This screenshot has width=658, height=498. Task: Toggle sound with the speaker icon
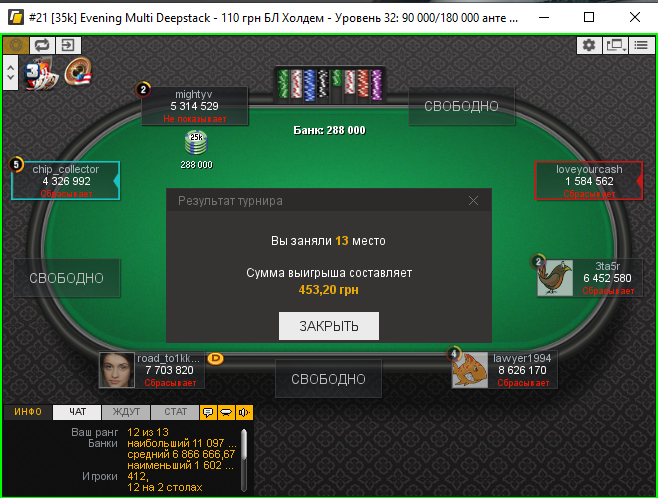244,412
